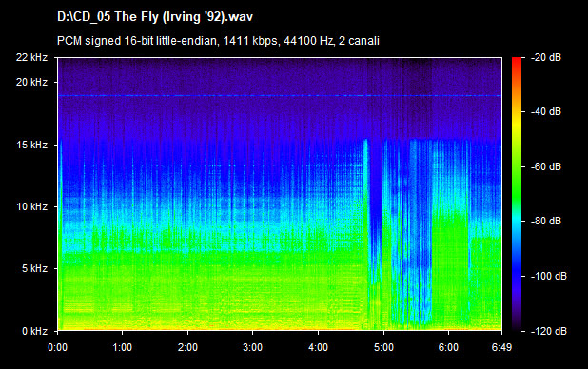
Task: Click the -100 dB label on color legend
Action: click(548, 277)
